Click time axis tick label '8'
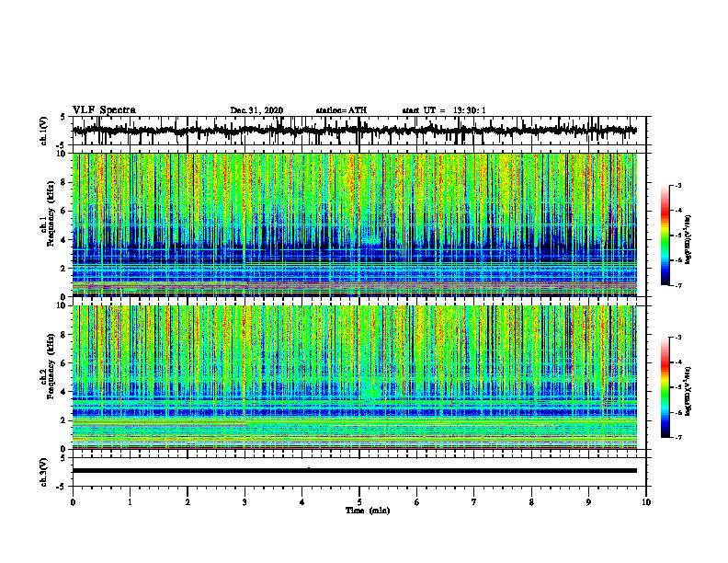This screenshot has width=728, height=563. (x=531, y=502)
